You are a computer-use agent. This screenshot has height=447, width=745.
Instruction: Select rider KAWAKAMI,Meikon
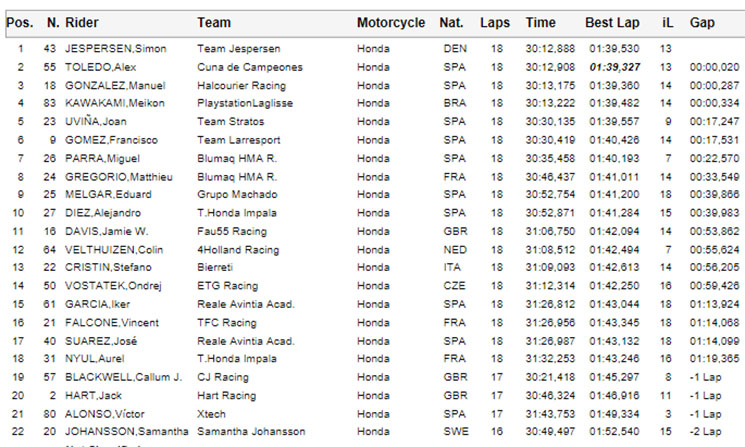coord(115,103)
